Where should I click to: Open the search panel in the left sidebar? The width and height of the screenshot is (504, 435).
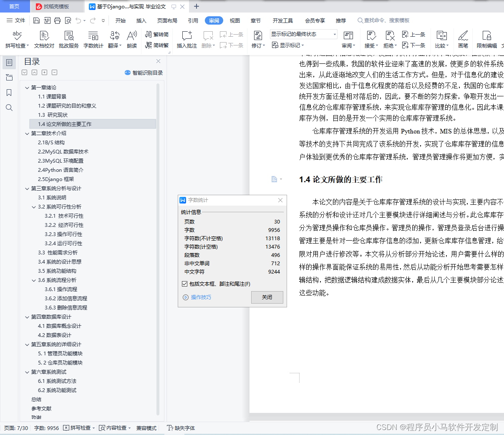coord(9,108)
